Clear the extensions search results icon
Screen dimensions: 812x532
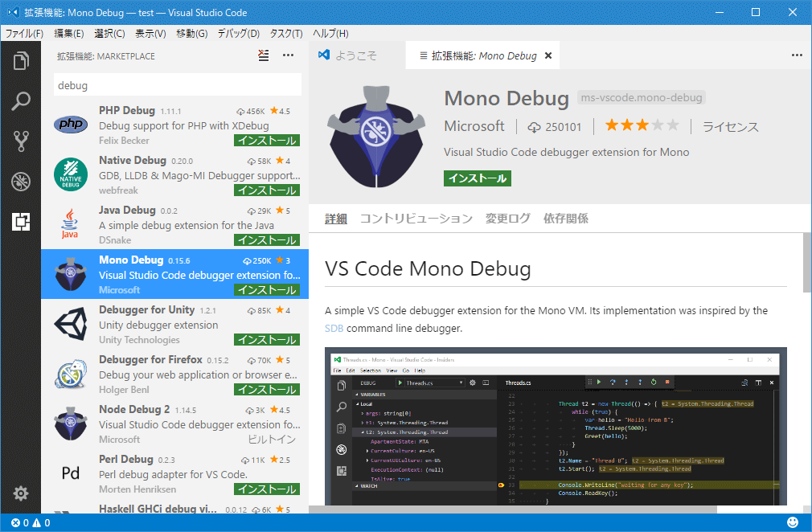(264, 55)
